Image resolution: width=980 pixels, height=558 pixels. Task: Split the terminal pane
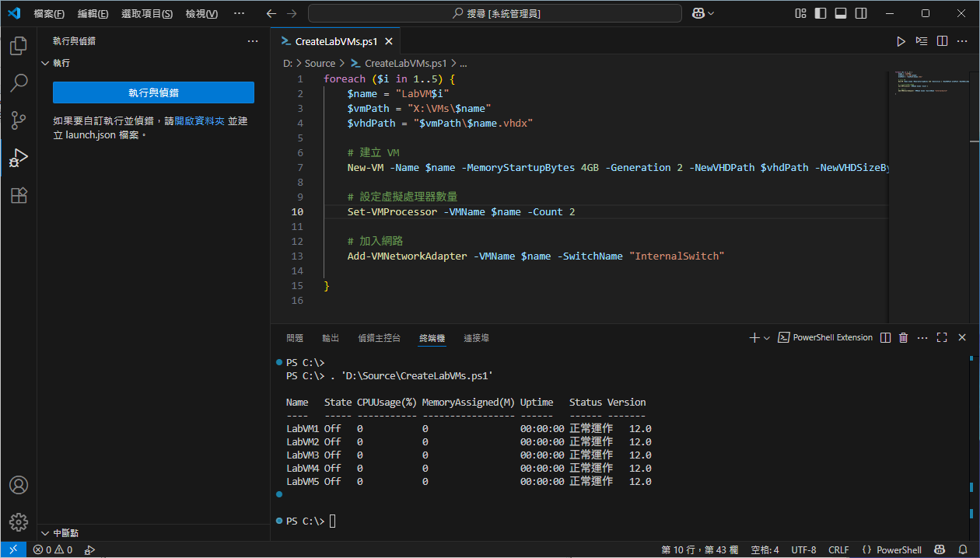click(x=886, y=337)
